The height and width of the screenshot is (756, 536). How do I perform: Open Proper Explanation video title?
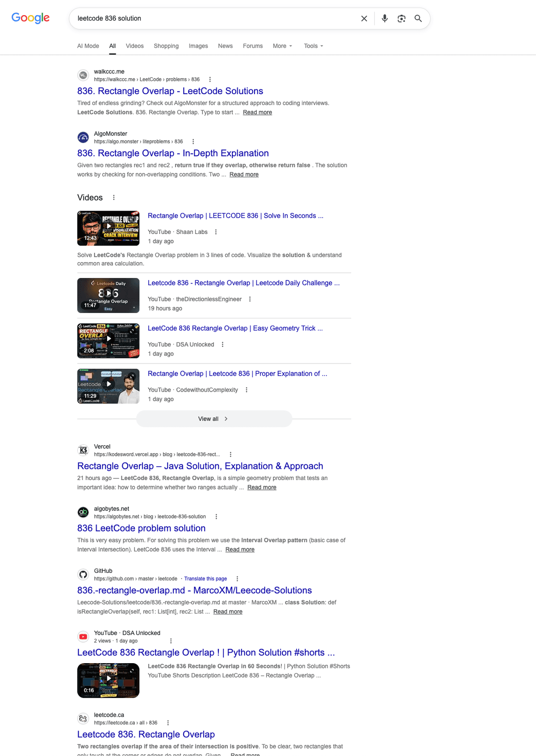click(237, 374)
